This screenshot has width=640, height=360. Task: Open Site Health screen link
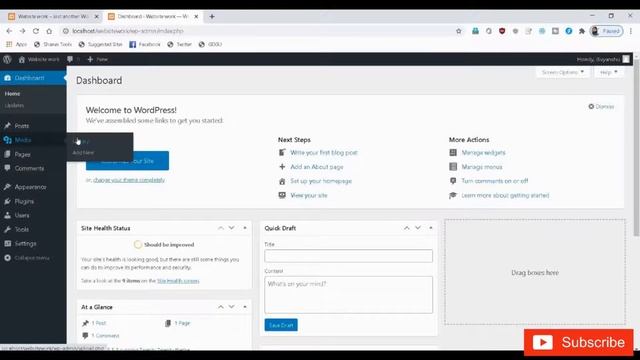point(178,281)
